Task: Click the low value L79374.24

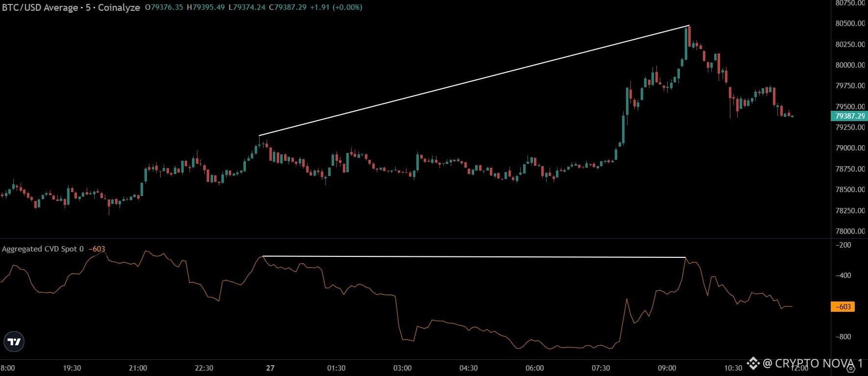Action: coord(247,7)
